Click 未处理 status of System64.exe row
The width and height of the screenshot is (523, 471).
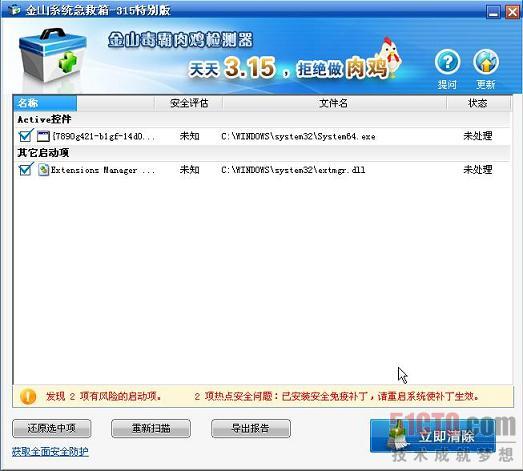pos(478,136)
